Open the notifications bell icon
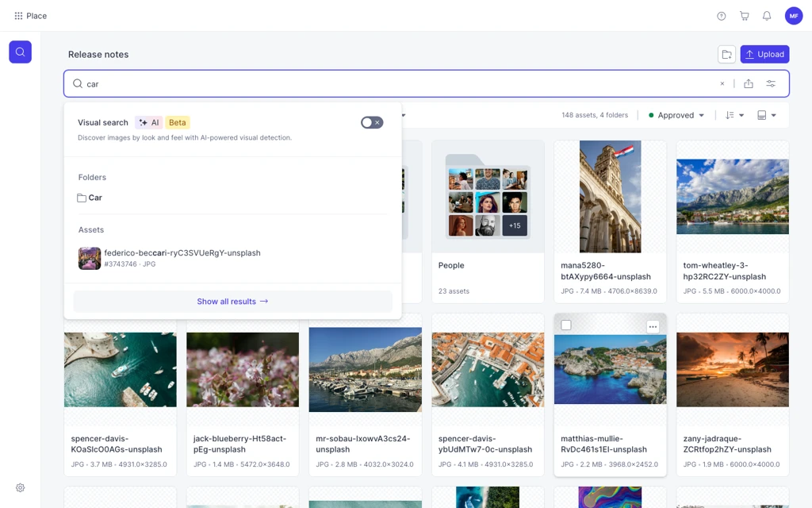 coord(767,16)
